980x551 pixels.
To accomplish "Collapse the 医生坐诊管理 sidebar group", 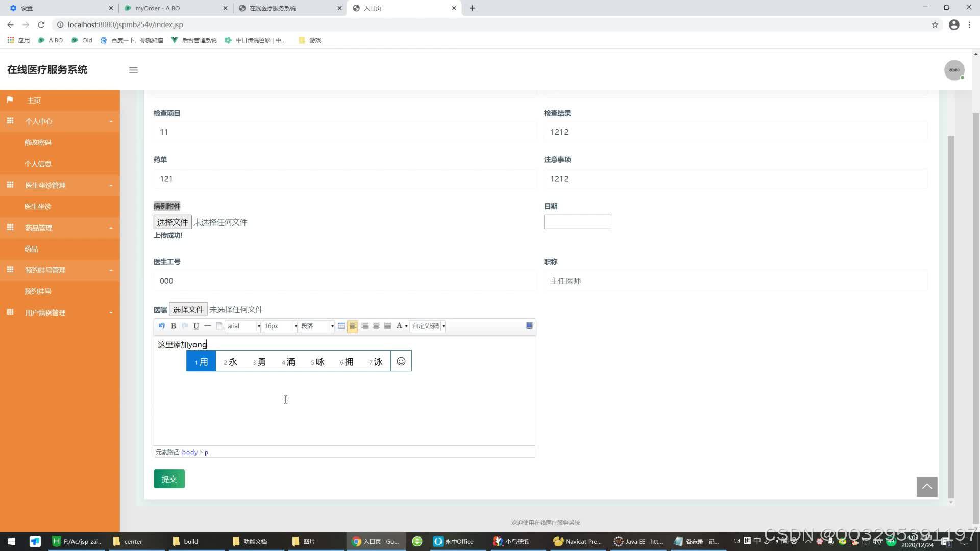I will click(x=60, y=185).
